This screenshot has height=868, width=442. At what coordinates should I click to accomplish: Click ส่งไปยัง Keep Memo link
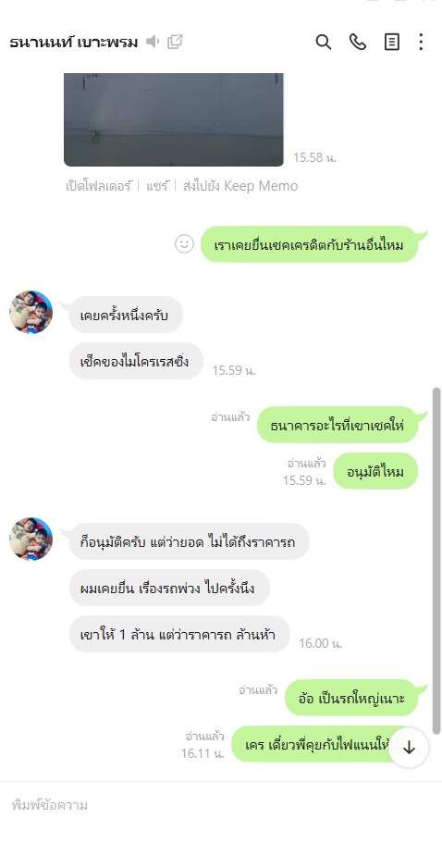click(240, 186)
